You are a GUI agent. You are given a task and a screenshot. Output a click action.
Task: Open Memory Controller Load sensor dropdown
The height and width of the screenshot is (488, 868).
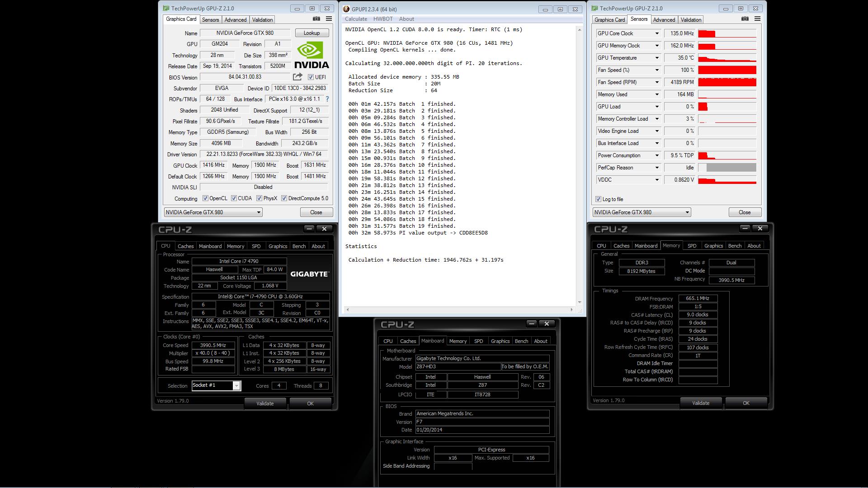point(657,119)
